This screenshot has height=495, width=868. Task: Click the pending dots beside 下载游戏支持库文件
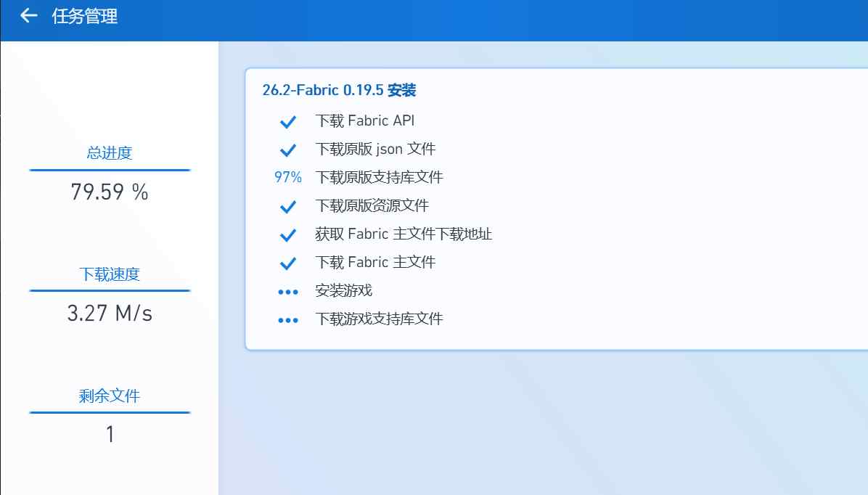[288, 320]
